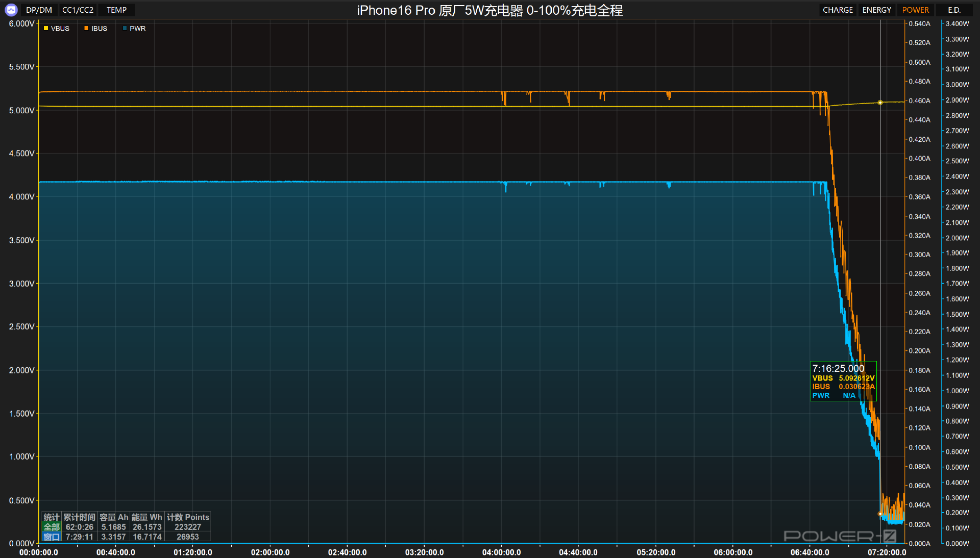Click the 07:20:00.0 time axis label
980x558 pixels.
click(887, 552)
